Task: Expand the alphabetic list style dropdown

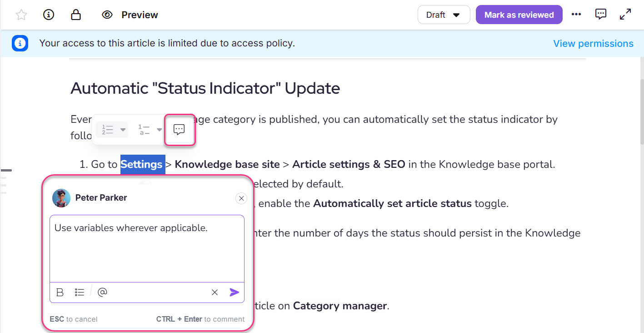Action: click(159, 130)
